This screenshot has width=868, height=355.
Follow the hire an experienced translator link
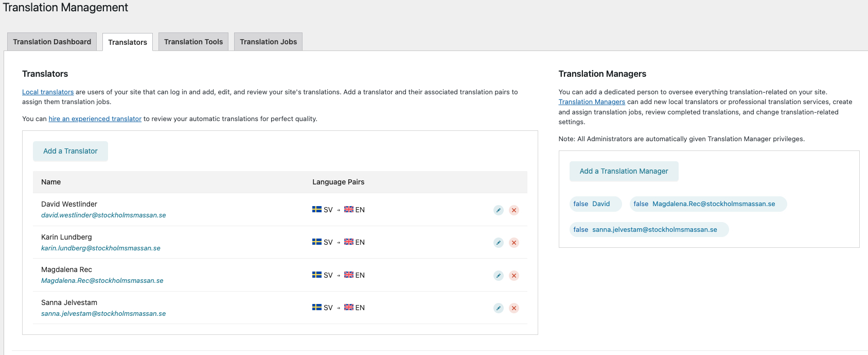[95, 119]
